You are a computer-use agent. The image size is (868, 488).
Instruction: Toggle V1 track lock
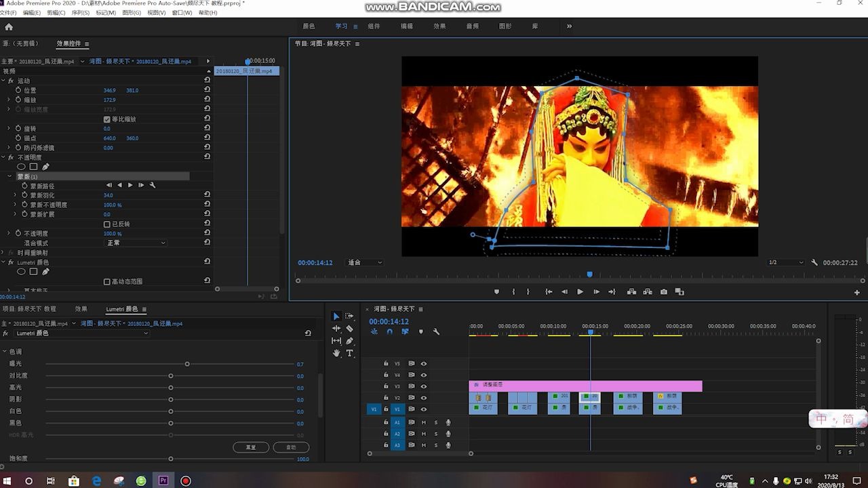(x=386, y=409)
